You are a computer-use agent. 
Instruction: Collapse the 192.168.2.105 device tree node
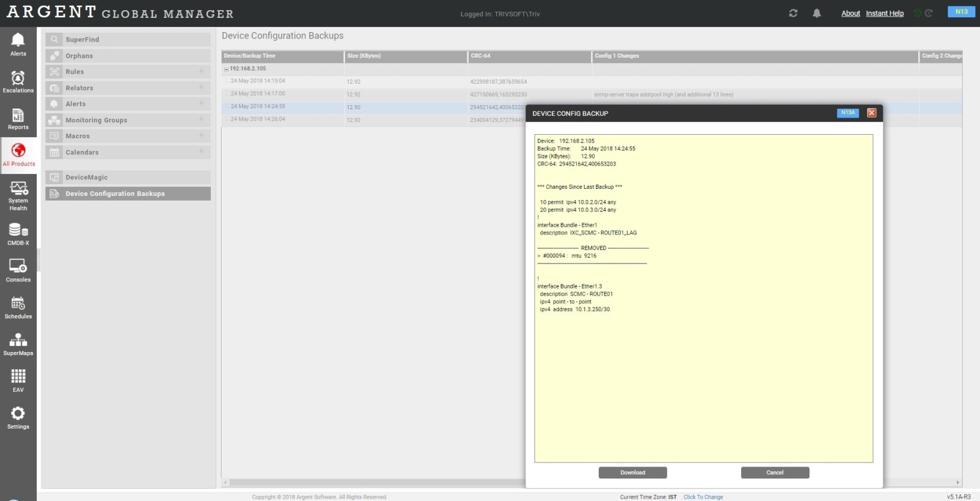[226, 69]
